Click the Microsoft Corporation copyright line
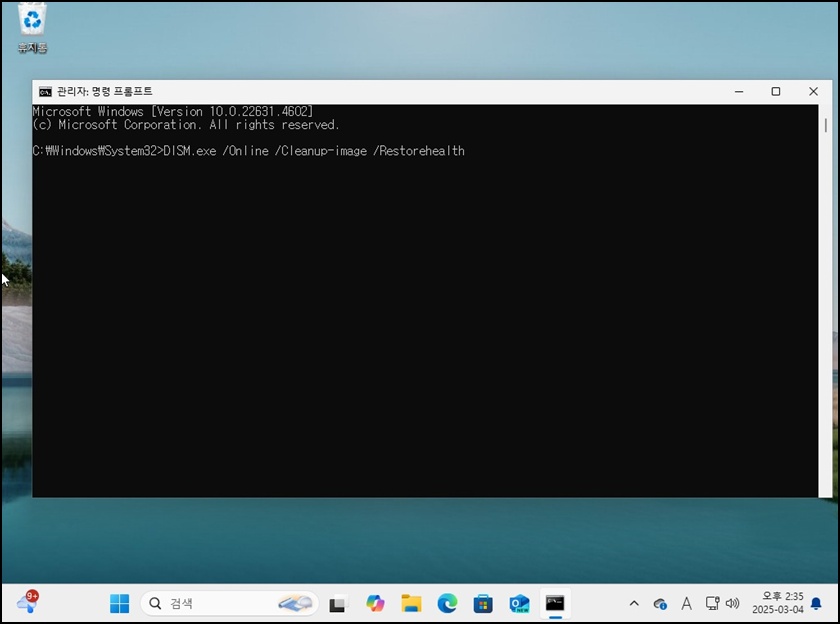Image resolution: width=840 pixels, height=624 pixels. [x=185, y=125]
